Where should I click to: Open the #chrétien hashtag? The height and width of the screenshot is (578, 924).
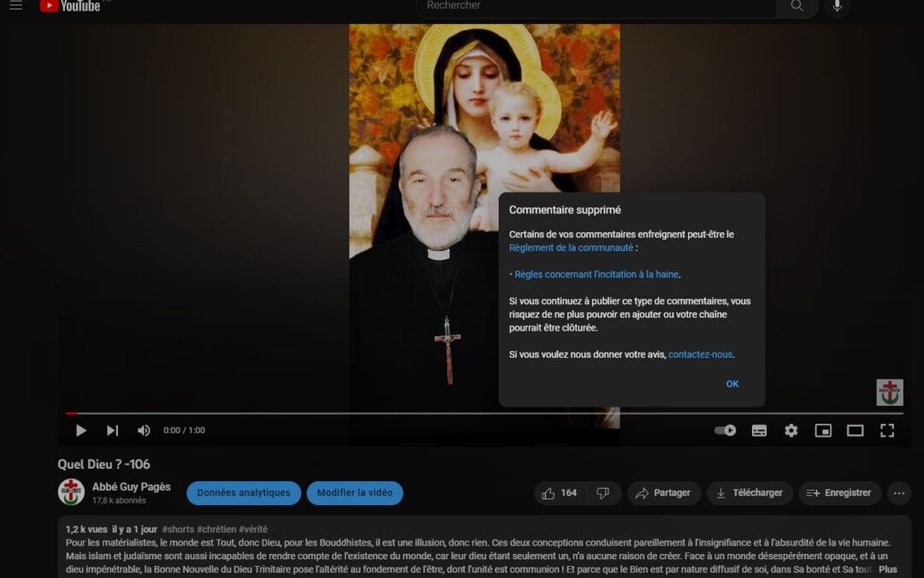216,530
